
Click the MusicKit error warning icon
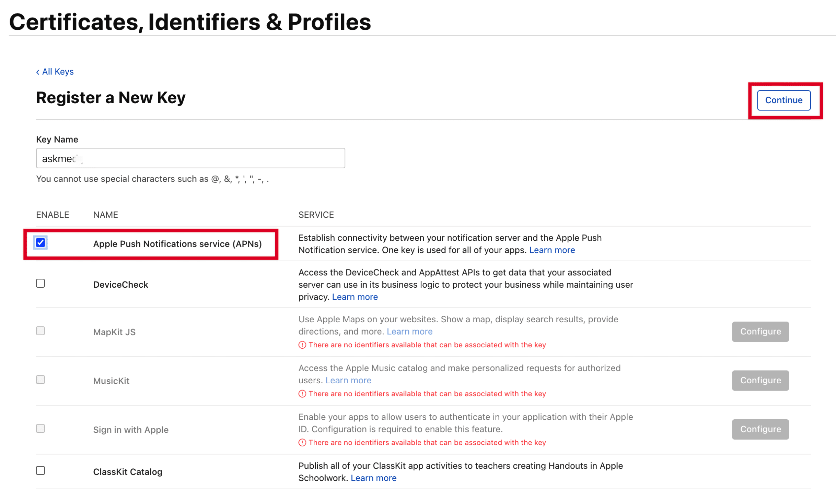302,394
